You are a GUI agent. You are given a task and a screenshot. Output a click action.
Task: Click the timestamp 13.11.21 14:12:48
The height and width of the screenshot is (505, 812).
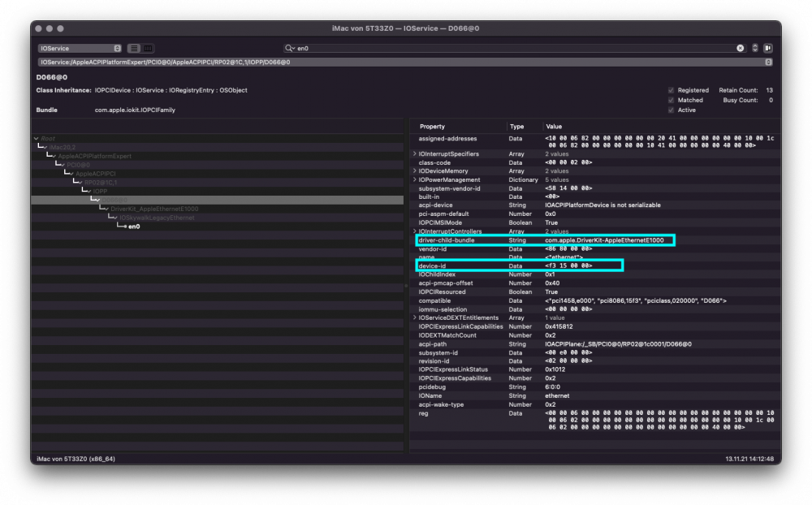749,459
